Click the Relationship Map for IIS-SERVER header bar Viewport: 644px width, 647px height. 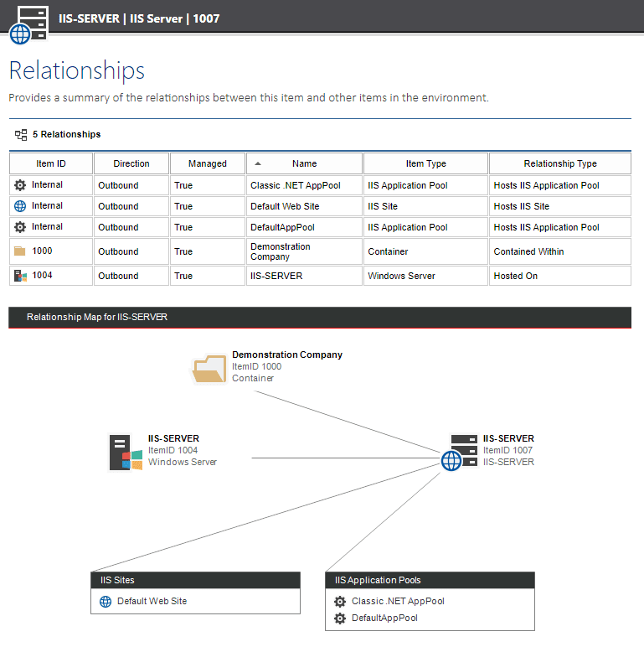[x=320, y=318]
